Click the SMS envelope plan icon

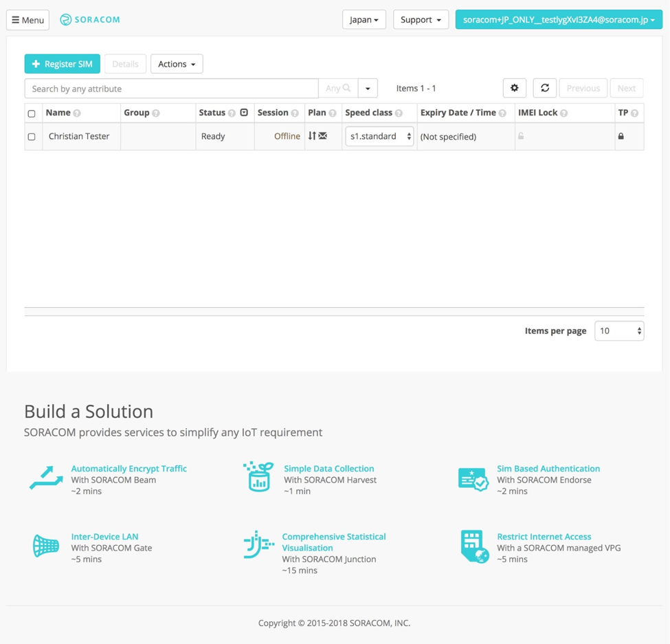[322, 136]
